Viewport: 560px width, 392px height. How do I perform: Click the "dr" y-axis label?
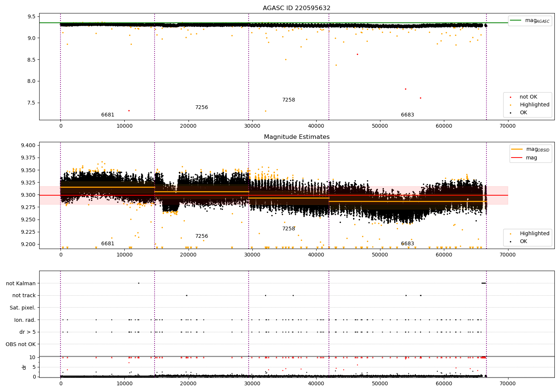click(x=24, y=367)
